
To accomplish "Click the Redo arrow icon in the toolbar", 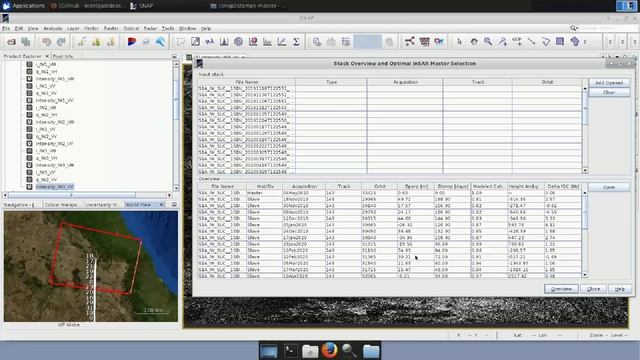I will point(61,42).
